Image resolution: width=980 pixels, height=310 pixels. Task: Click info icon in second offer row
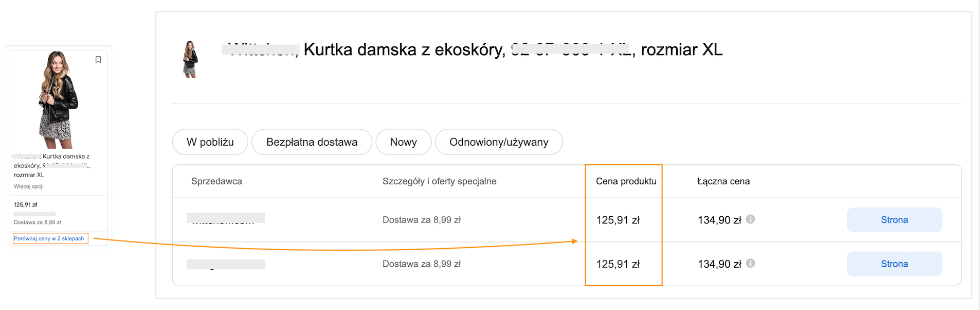(750, 263)
